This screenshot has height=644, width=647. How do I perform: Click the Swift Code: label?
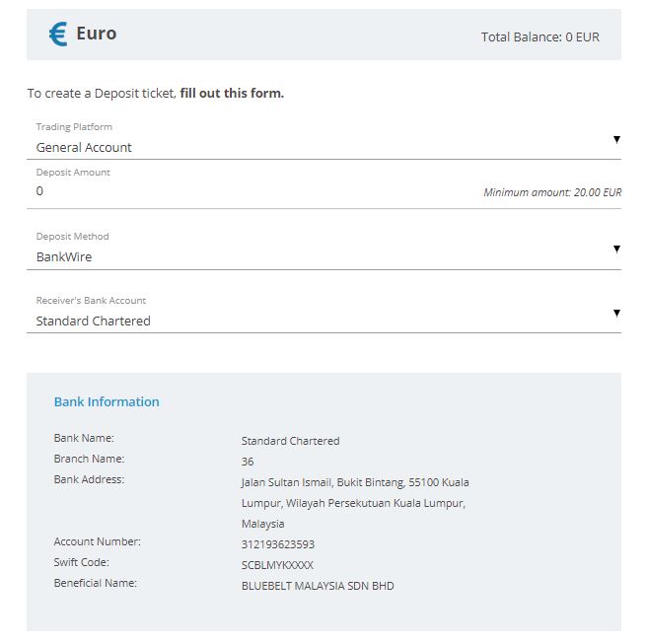click(x=81, y=562)
